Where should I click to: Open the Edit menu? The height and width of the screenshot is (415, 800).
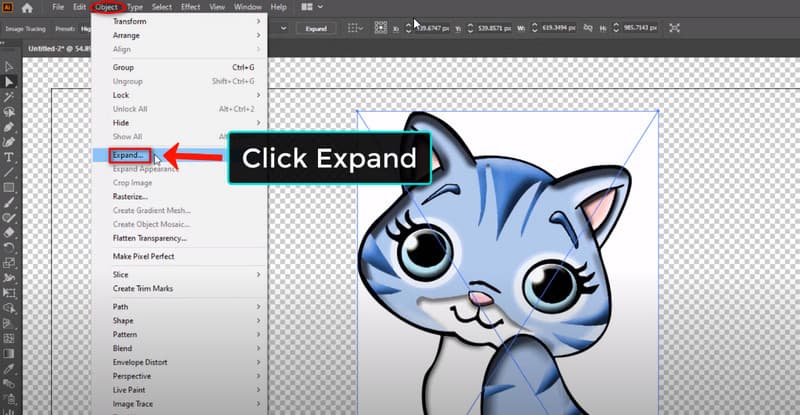tap(79, 7)
